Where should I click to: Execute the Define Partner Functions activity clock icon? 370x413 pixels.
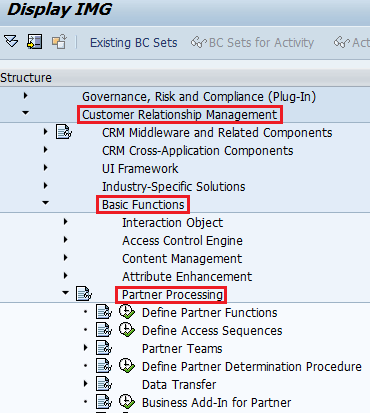(127, 312)
